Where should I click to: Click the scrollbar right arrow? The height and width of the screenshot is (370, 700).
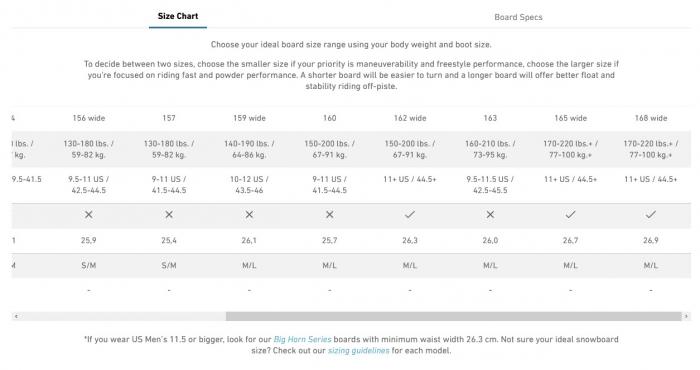(686, 316)
